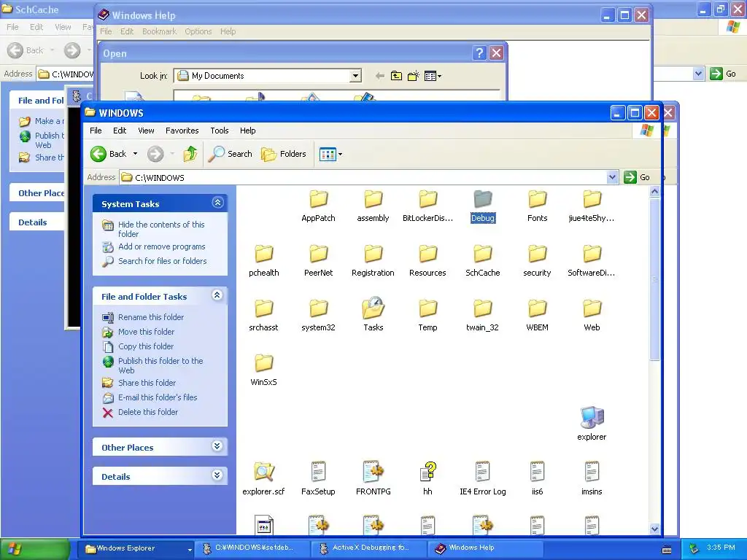Click Move this folder link
Viewport: 747px width, 560px height.
coord(146,332)
